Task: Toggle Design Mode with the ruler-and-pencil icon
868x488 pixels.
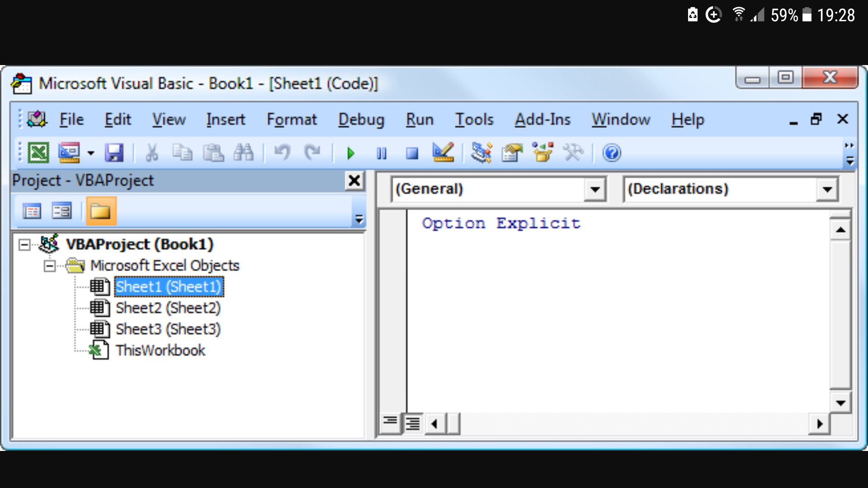Action: 443,152
